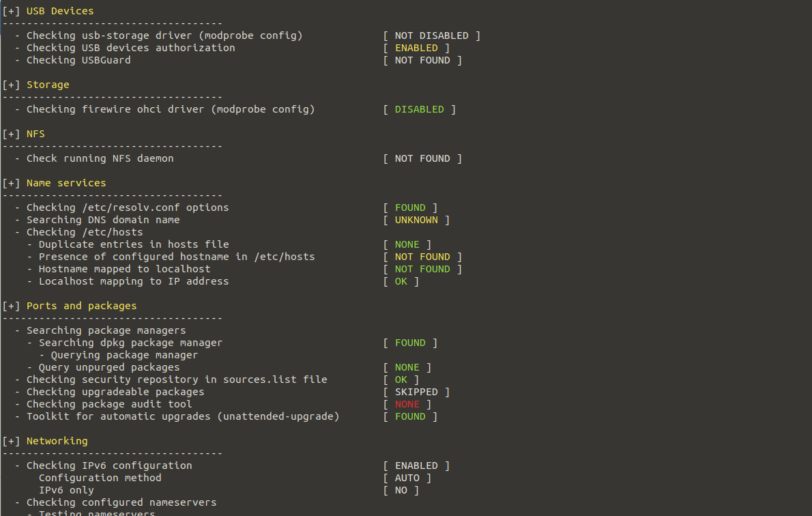Screen dimensions: 812x516
Task: Click the SKIPPED upgradeable packages status
Action: pyautogui.click(x=416, y=392)
